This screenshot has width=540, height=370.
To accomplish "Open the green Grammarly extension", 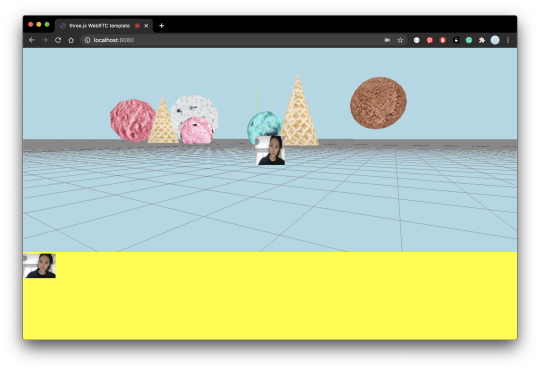I will pos(469,40).
